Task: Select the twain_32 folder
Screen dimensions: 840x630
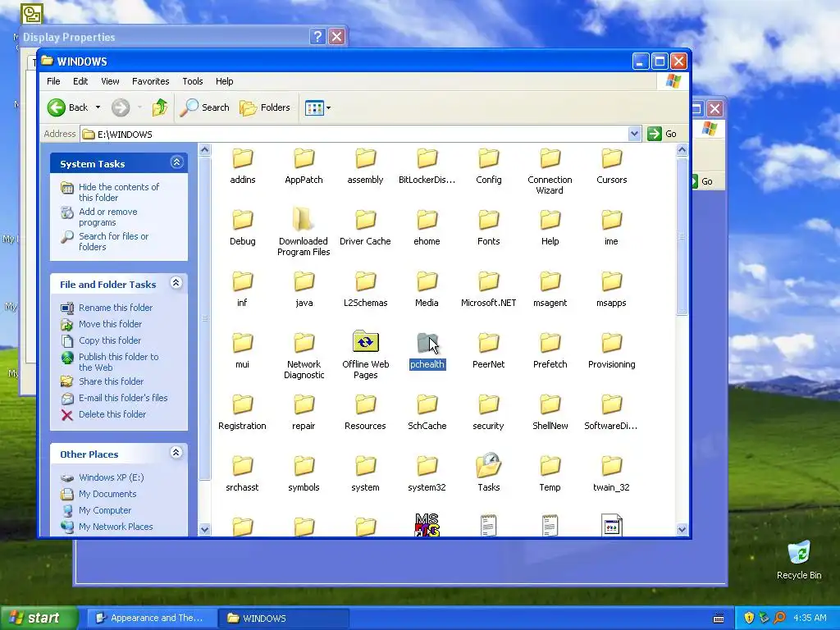Action: point(611,474)
